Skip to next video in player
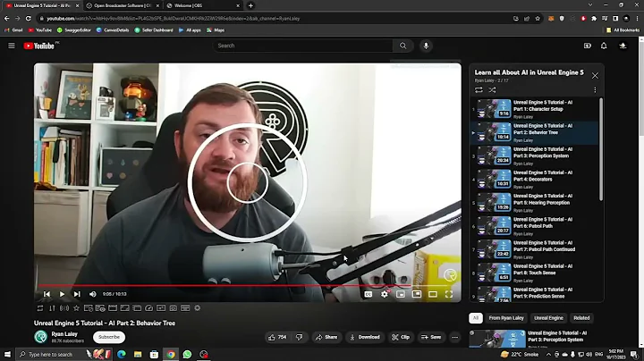644x361 pixels. pos(77,294)
